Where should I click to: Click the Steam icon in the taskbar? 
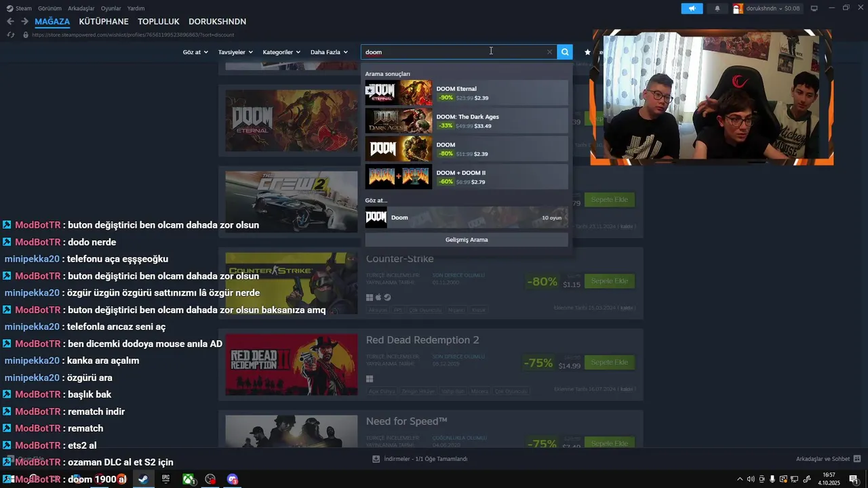coord(143,479)
